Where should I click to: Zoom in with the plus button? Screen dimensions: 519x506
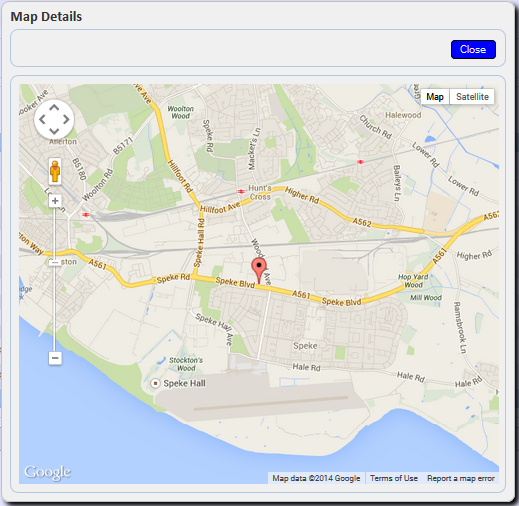(55, 201)
